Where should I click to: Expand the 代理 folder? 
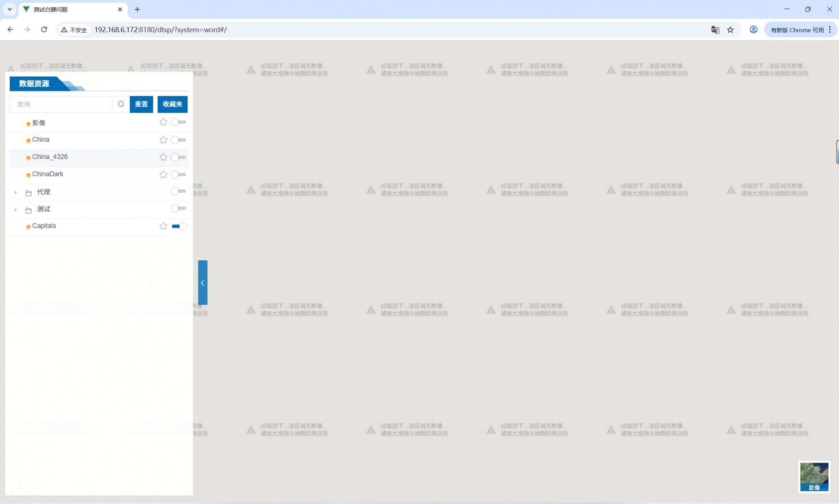tap(15, 192)
